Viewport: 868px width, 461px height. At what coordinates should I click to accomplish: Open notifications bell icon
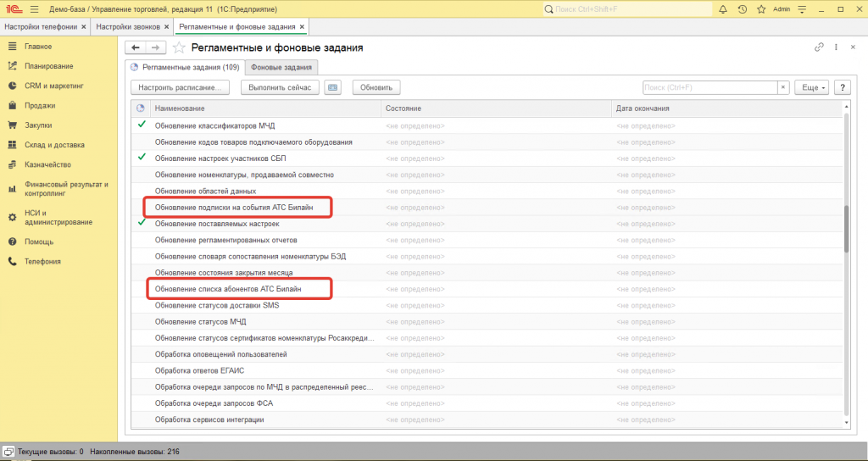point(722,9)
